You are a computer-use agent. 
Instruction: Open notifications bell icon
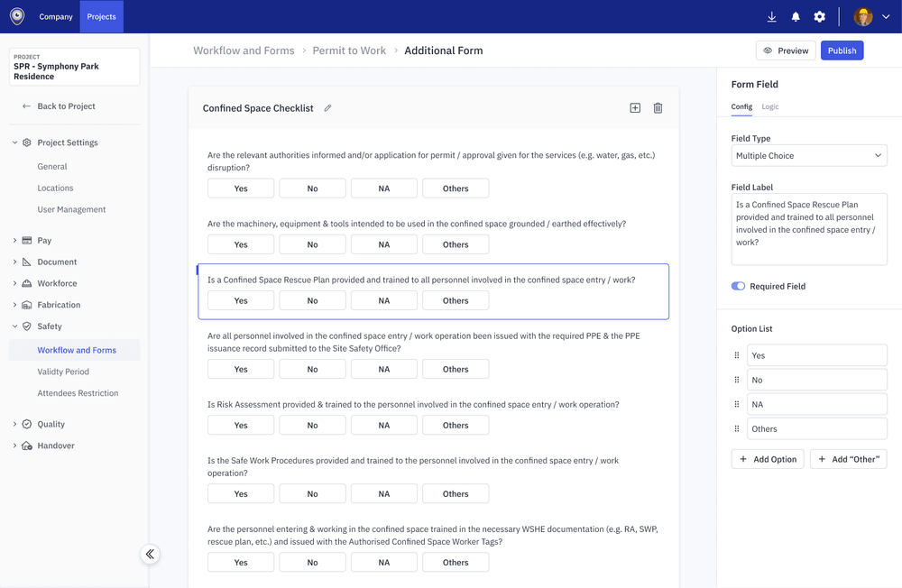pyautogui.click(x=796, y=17)
